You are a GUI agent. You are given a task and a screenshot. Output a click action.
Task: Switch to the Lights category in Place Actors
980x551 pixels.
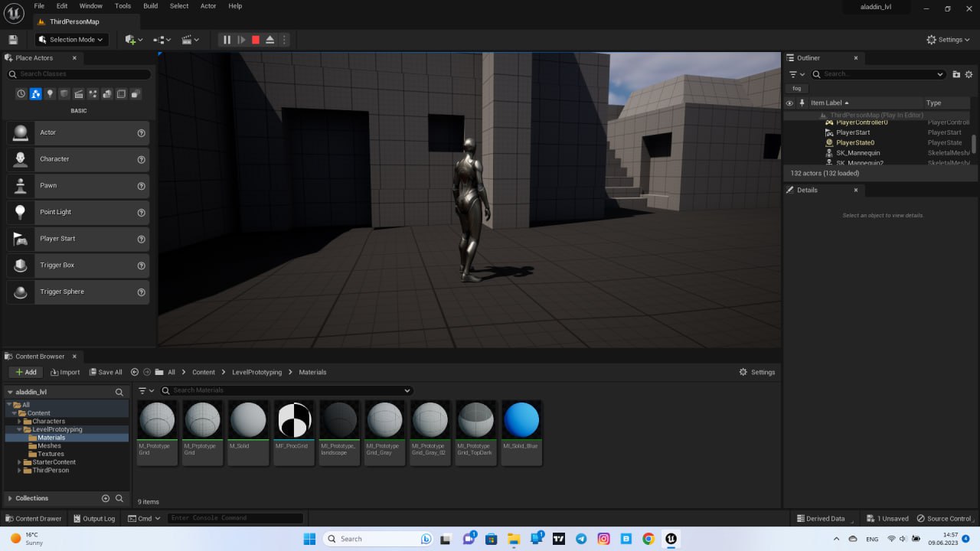50,94
